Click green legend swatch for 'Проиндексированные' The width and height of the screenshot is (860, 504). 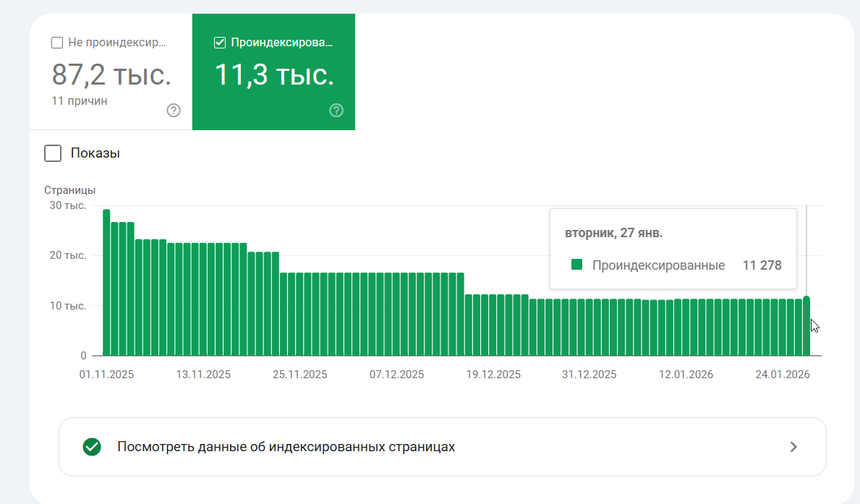[576, 265]
